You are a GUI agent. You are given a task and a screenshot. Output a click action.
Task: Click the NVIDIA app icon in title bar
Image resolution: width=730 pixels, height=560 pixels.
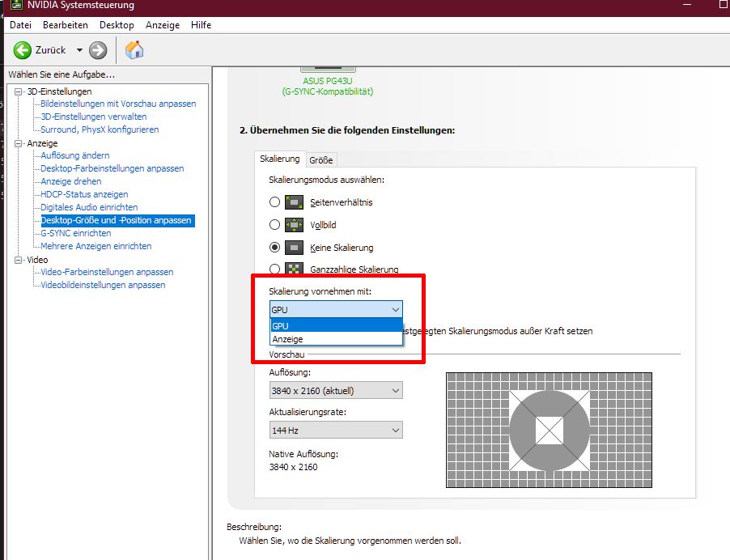16,6
